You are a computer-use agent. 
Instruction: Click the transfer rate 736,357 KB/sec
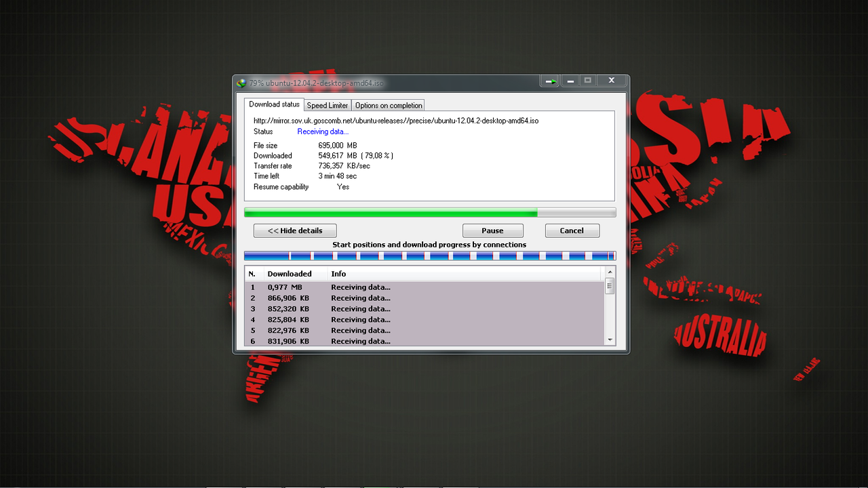(344, 166)
